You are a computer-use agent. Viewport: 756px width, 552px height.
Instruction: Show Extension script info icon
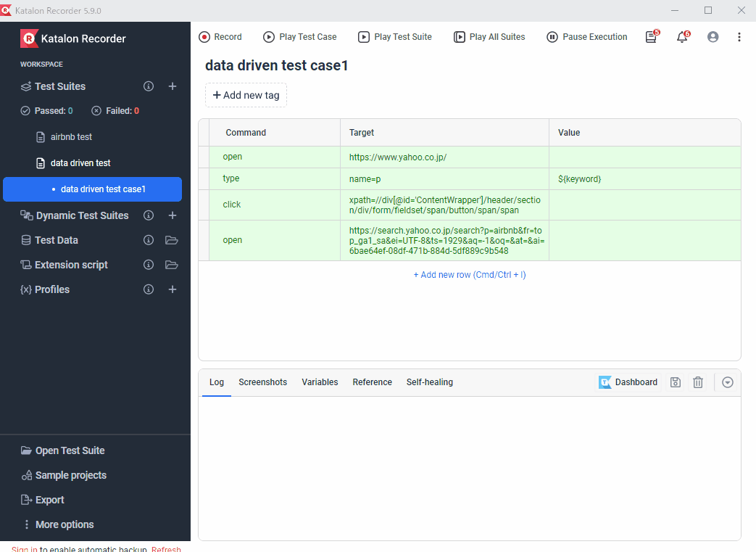tap(149, 265)
